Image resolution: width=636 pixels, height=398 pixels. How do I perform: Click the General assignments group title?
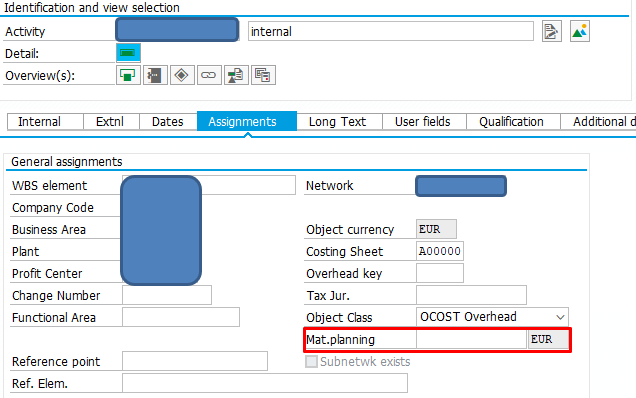(67, 162)
